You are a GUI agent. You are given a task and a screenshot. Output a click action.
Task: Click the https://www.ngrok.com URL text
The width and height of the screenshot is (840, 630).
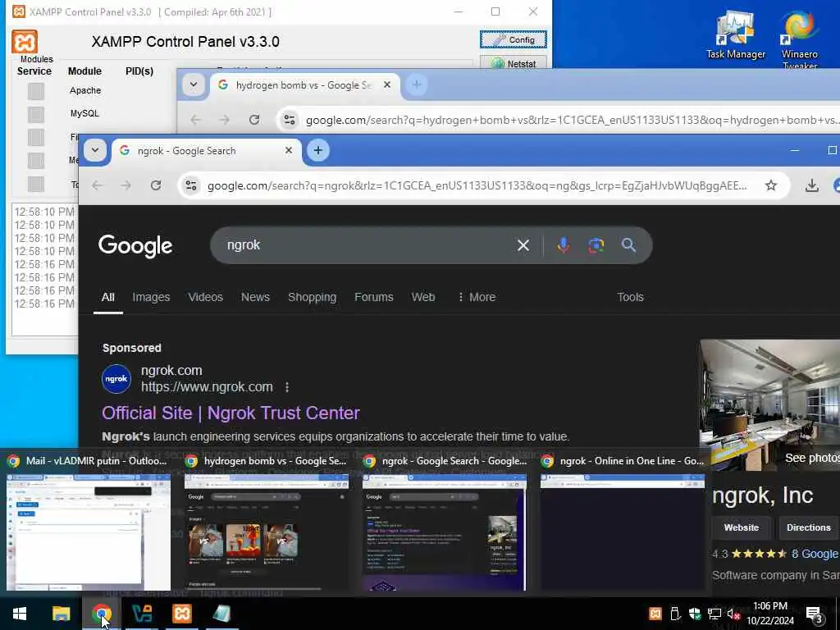207,387
